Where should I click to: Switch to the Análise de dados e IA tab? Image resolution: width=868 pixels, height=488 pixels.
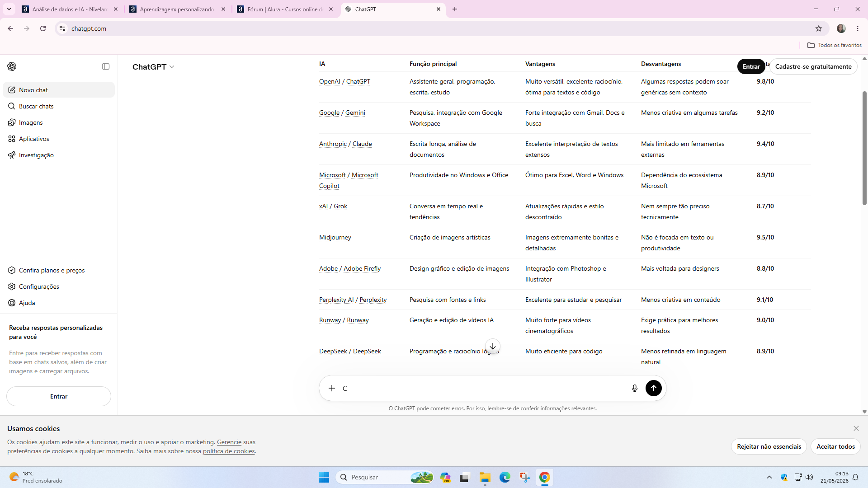click(70, 9)
